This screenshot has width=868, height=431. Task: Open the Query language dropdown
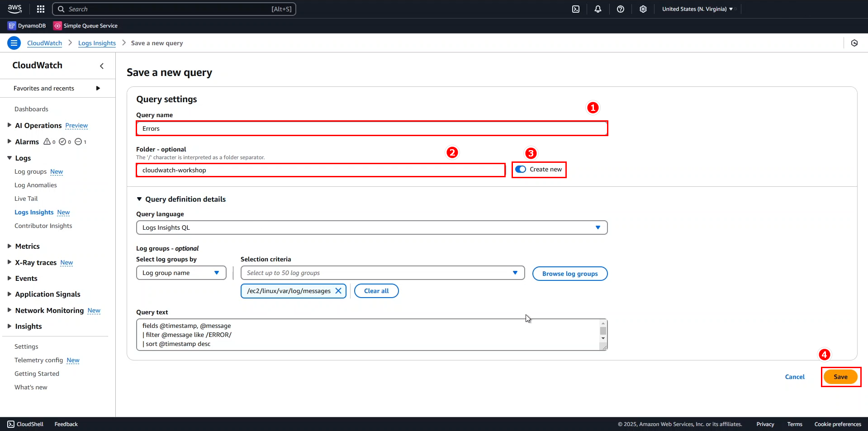[371, 227]
